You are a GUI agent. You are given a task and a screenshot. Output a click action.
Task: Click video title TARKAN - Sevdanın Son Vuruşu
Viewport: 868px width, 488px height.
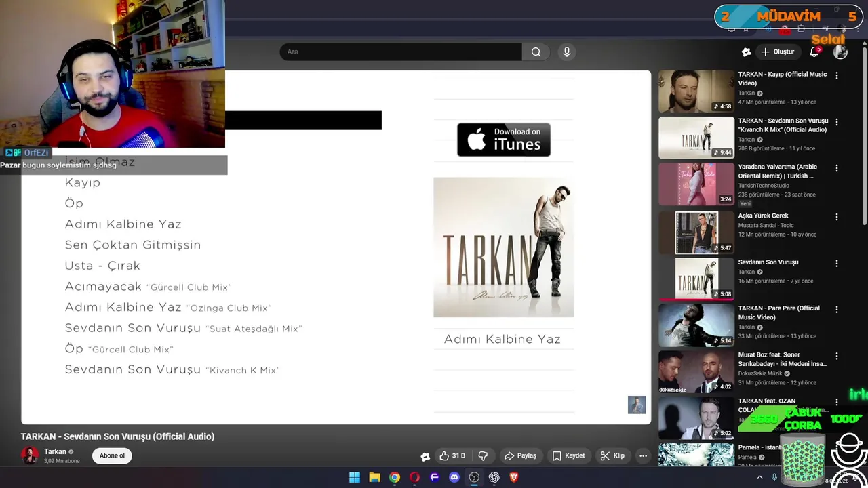[117, 436]
